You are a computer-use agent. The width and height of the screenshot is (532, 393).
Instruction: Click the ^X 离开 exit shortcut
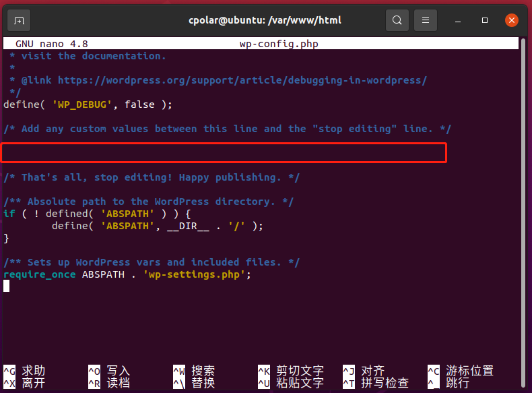click(x=24, y=383)
